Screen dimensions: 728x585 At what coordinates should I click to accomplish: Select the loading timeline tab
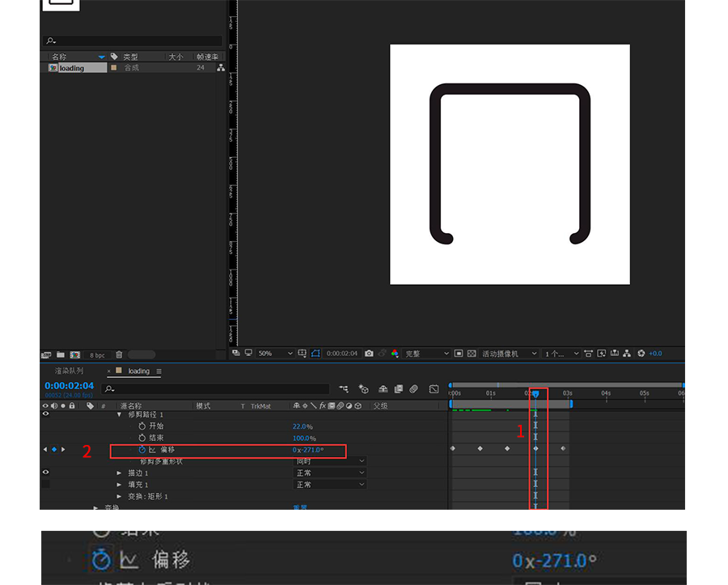pyautogui.click(x=138, y=371)
